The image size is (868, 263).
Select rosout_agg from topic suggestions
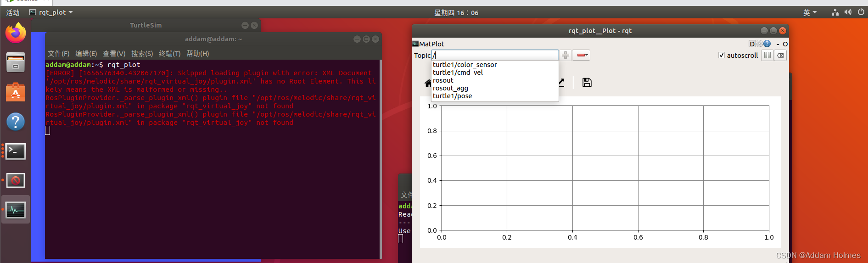pyautogui.click(x=450, y=88)
